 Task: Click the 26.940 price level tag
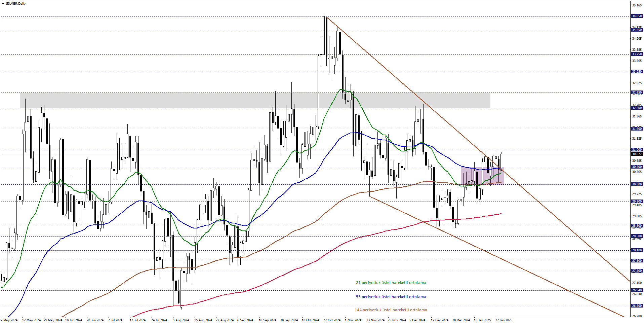(637, 290)
